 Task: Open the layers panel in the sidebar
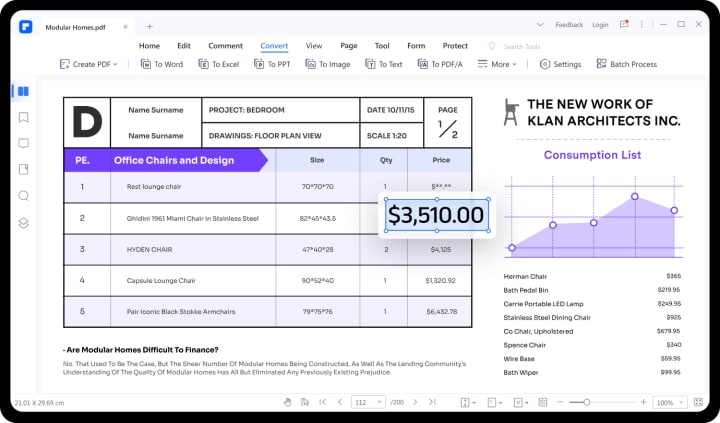(x=23, y=223)
